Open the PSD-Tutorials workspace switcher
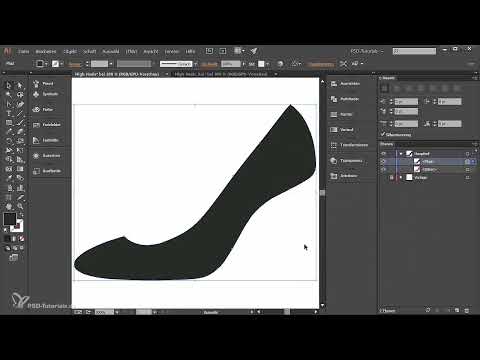The height and width of the screenshot is (360, 480). (367, 51)
